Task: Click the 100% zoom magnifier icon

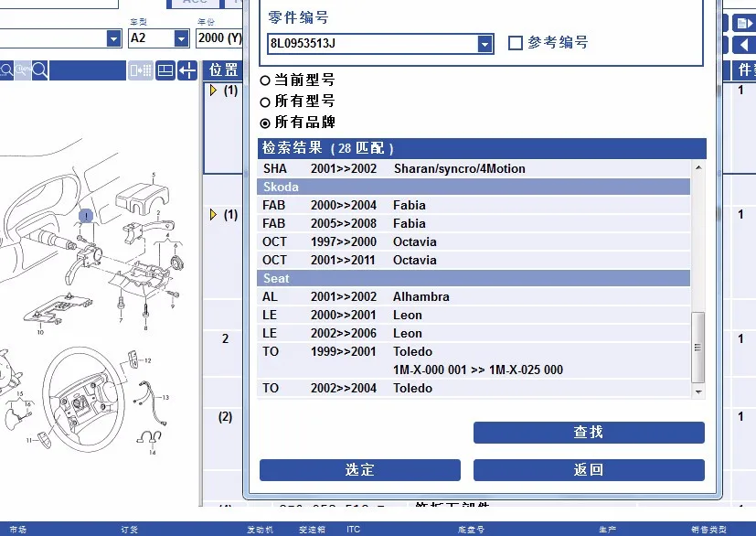Action: click(23, 70)
